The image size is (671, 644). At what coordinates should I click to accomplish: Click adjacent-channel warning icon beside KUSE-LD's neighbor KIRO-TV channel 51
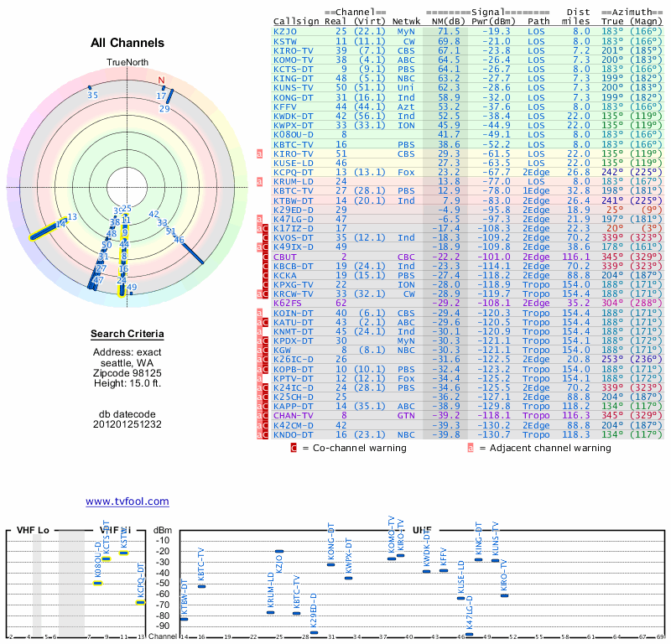click(260, 154)
